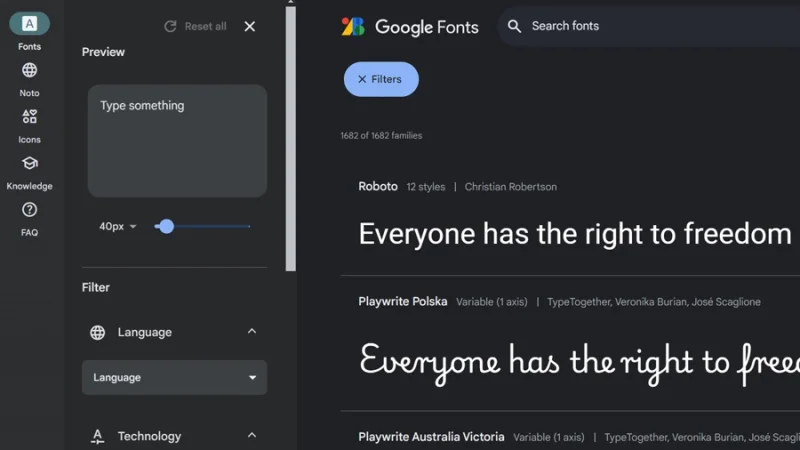The image size is (800, 450).
Task: Open the FAQ question mark icon
Action: 30,210
